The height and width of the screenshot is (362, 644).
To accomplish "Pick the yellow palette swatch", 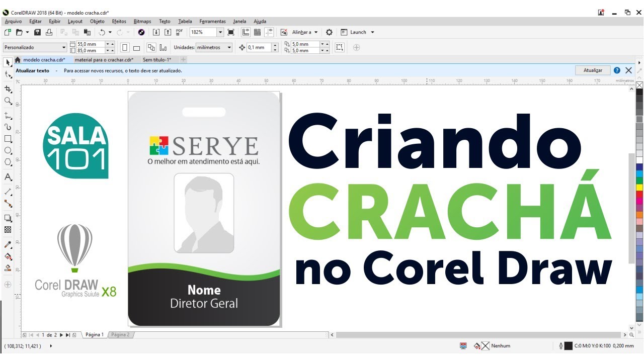I will click(x=639, y=187).
